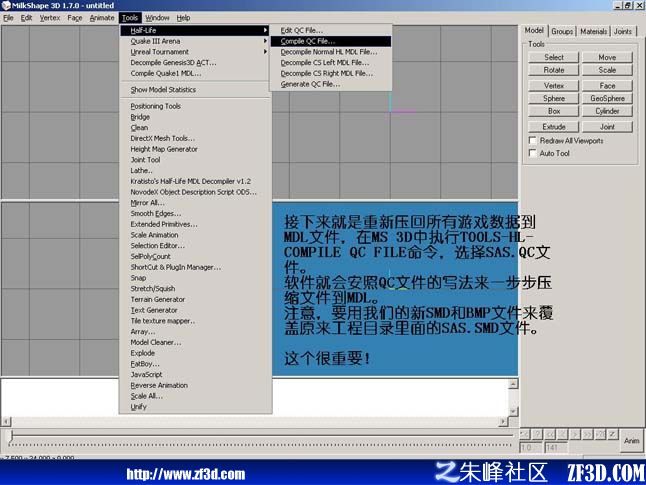Click the total frames field showing 141

[556, 448]
